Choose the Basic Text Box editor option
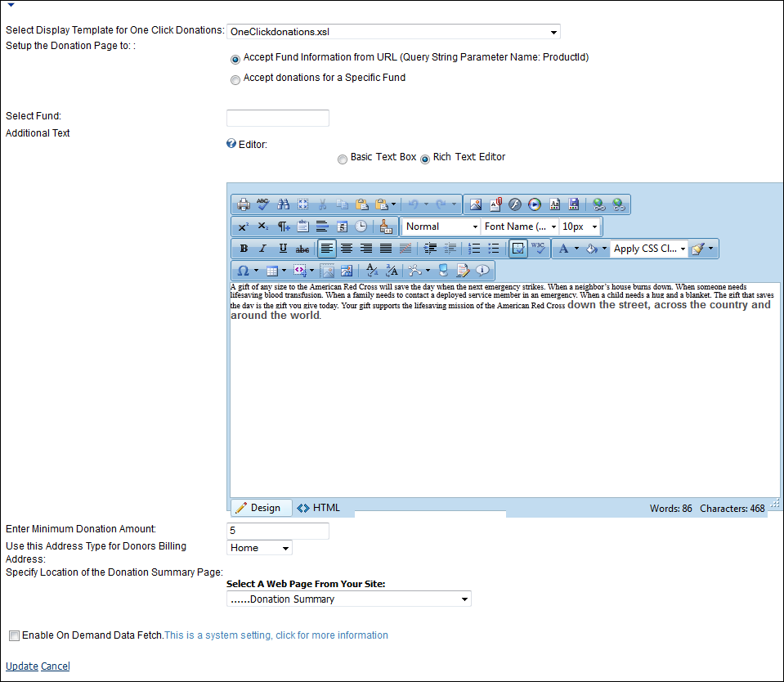 pyautogui.click(x=342, y=159)
